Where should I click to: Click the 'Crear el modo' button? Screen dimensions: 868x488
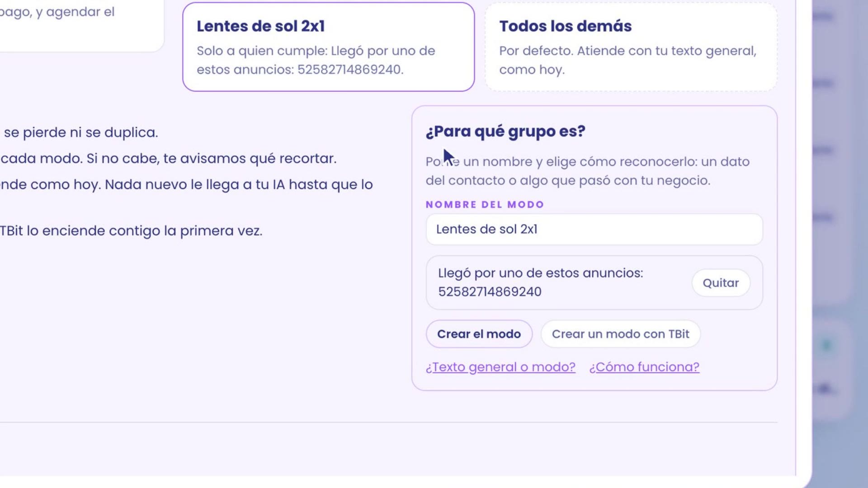pos(479,334)
